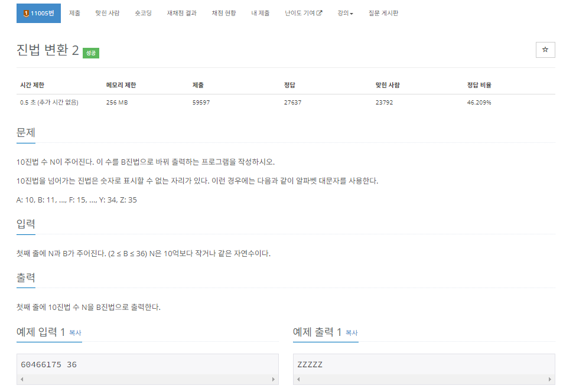Click left scroll arrow of example input
This screenshot has height=392, width=576.
22,379
